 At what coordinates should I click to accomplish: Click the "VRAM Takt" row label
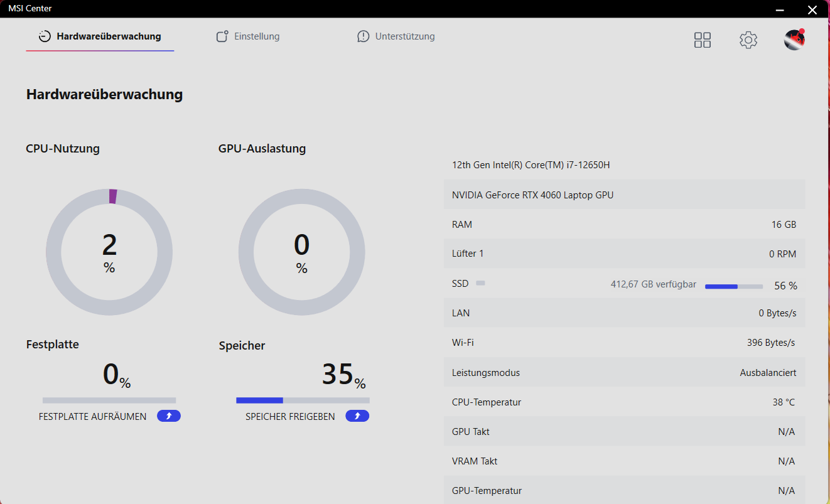click(x=475, y=461)
